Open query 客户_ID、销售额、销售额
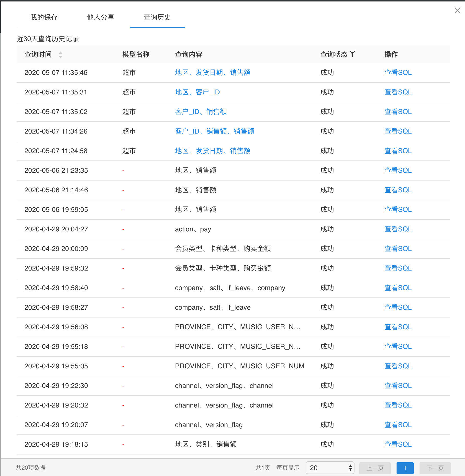This screenshot has width=465, height=476. click(x=215, y=131)
